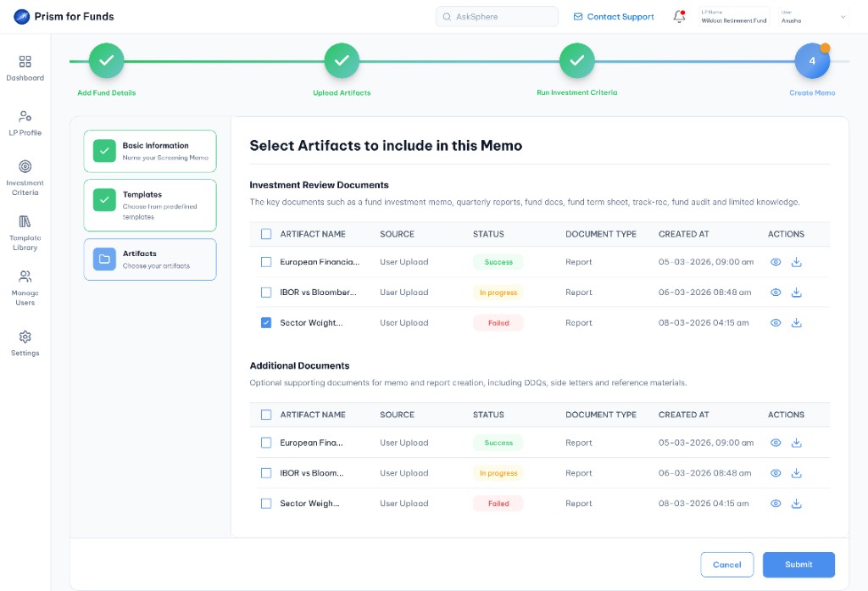Preview Sector Weigh... via eye icon in Additional Documents
The width and height of the screenshot is (868, 591).
776,504
